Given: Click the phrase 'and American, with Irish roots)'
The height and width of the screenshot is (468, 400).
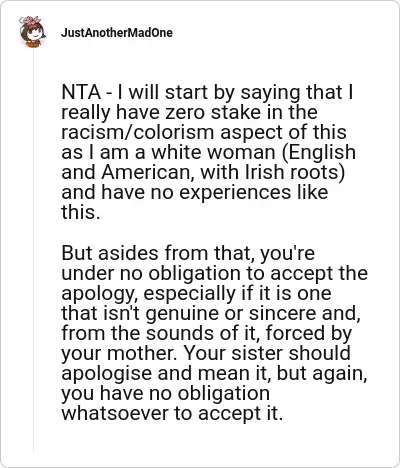Looking at the screenshot, I should pyautogui.click(x=203, y=172).
